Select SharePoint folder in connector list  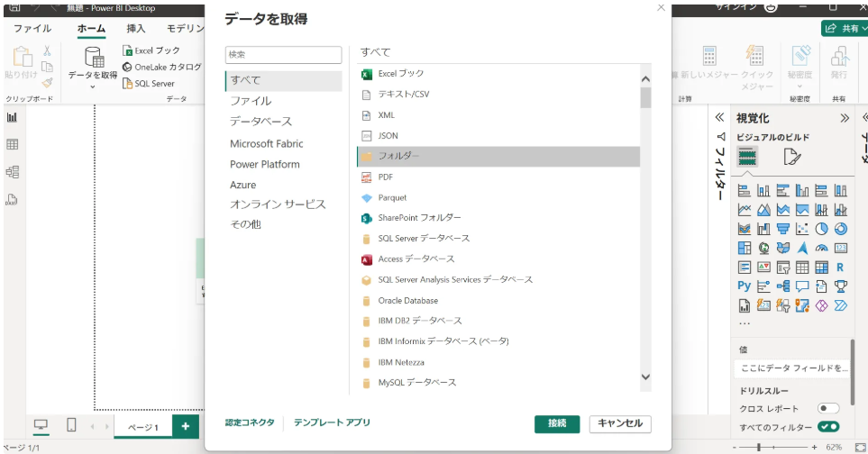coord(498,218)
